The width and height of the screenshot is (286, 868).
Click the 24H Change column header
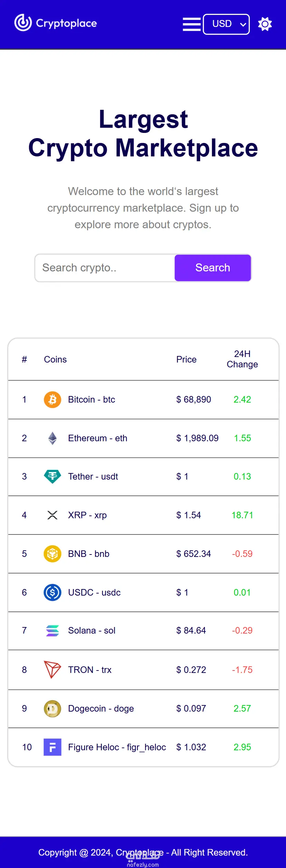tap(242, 359)
